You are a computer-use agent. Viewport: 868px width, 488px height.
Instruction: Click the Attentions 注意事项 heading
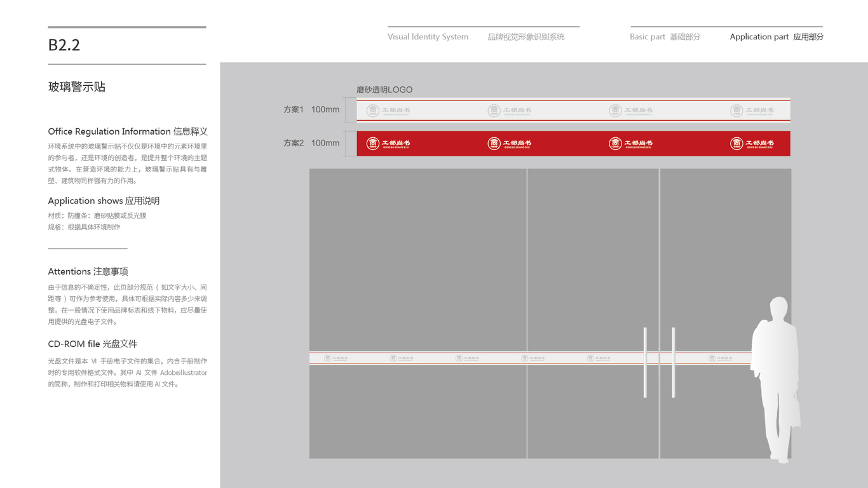88,271
